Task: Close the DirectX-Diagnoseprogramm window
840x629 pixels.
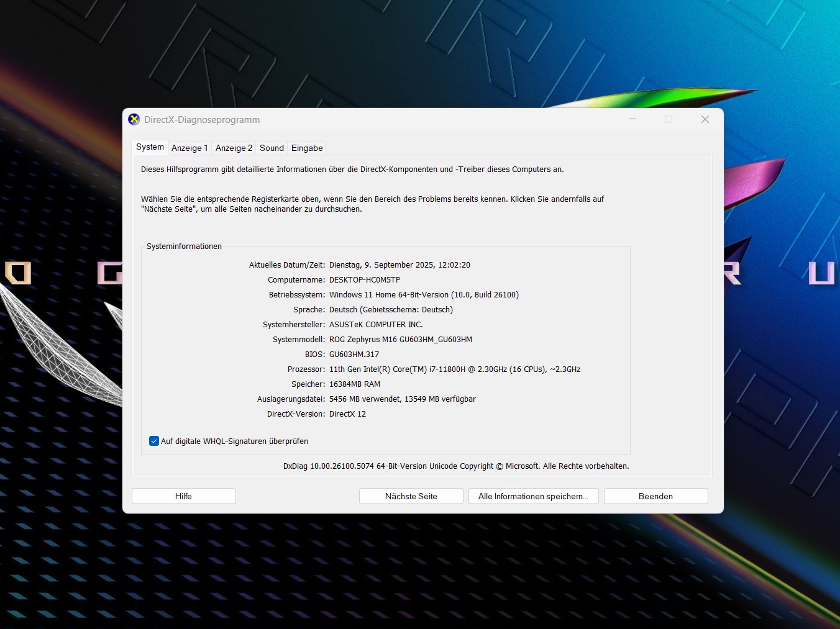Action: 705,119
